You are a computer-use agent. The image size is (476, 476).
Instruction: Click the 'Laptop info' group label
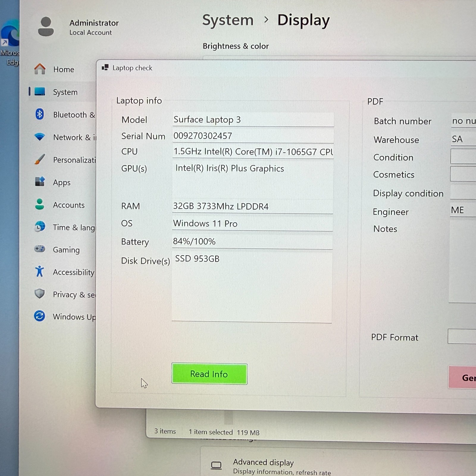coord(139,101)
